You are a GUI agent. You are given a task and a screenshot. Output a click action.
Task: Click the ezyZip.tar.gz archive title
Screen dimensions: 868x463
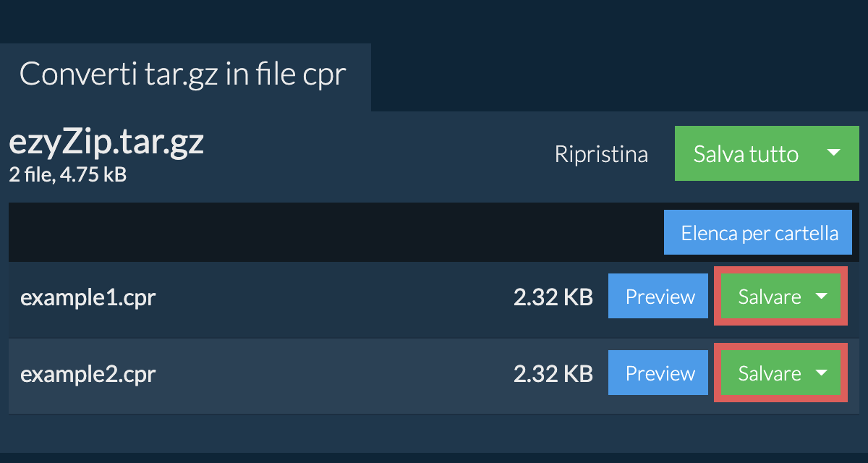coord(106,143)
